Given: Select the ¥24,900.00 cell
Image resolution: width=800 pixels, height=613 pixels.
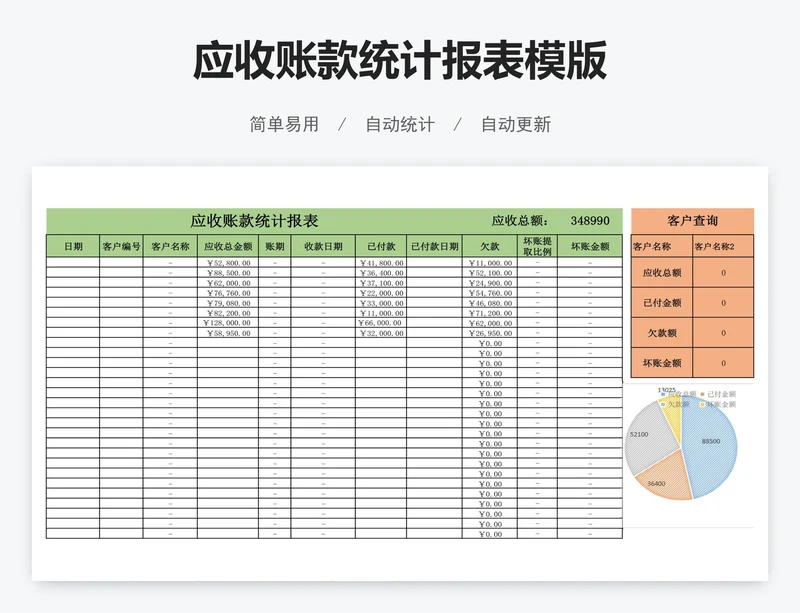Looking at the screenshot, I should click(x=490, y=283).
